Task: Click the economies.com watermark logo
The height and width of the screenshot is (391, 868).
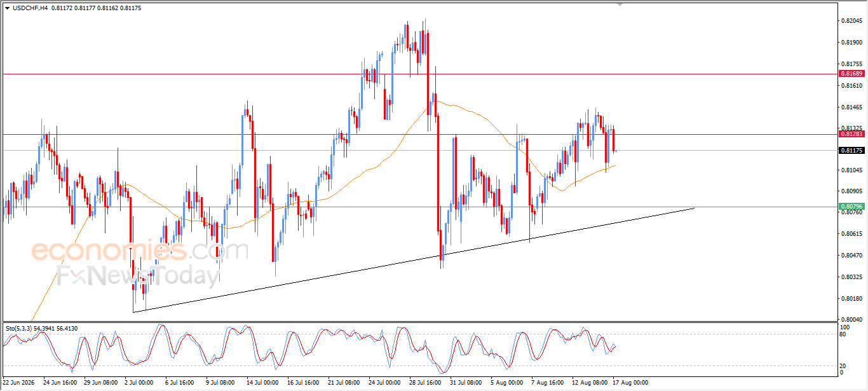Action: [140, 252]
